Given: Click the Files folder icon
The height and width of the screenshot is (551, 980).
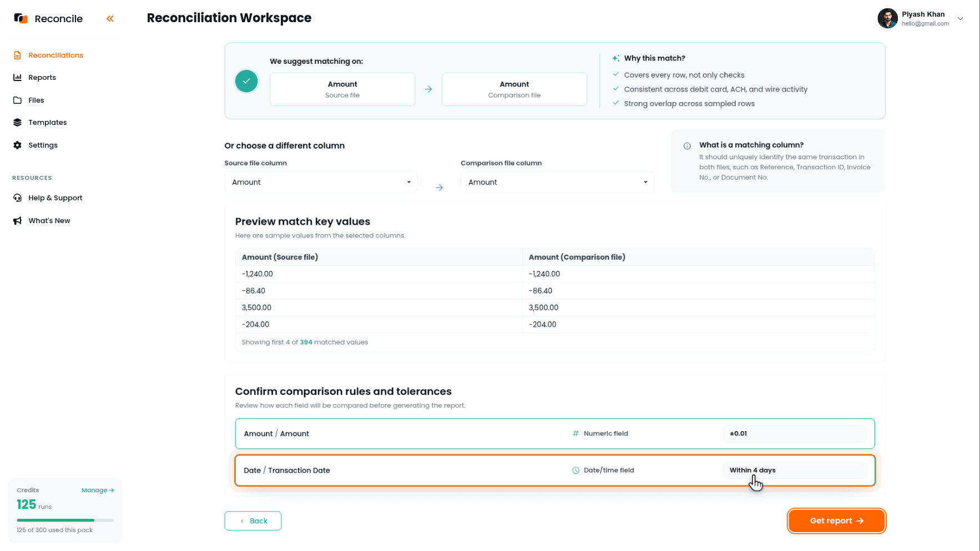Looking at the screenshot, I should pos(17,100).
